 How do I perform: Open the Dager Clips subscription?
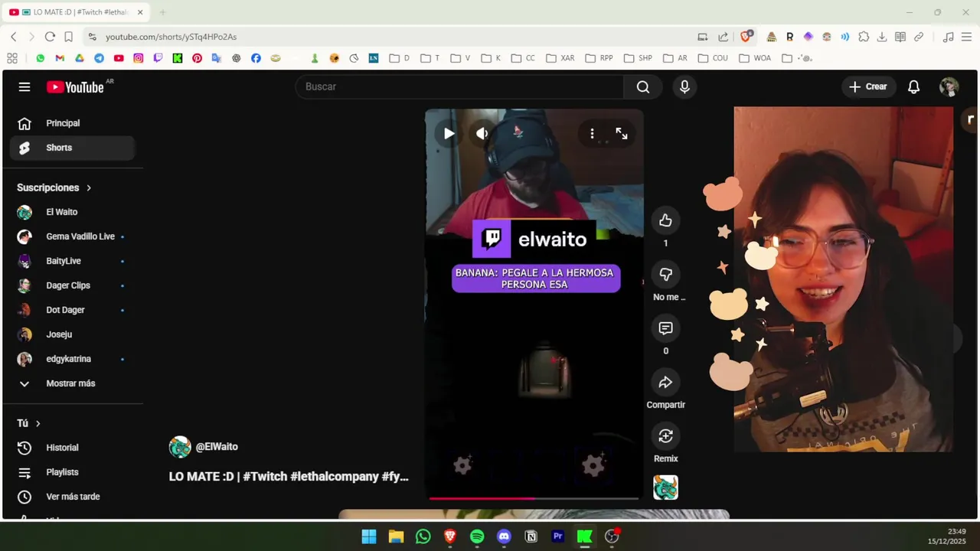[x=73, y=285]
